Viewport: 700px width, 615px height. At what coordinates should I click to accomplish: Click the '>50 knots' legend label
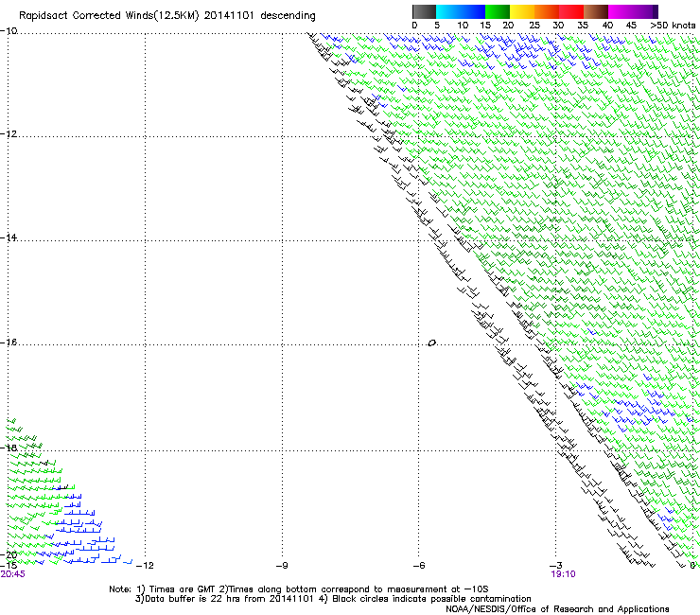pos(673,26)
